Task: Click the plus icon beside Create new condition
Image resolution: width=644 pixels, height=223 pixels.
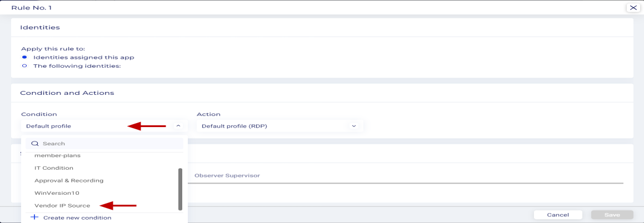Action: [34, 217]
